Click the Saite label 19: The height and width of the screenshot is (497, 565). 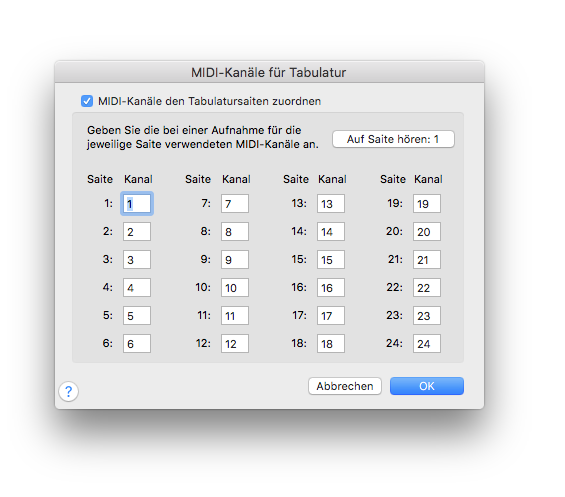pyautogui.click(x=395, y=203)
